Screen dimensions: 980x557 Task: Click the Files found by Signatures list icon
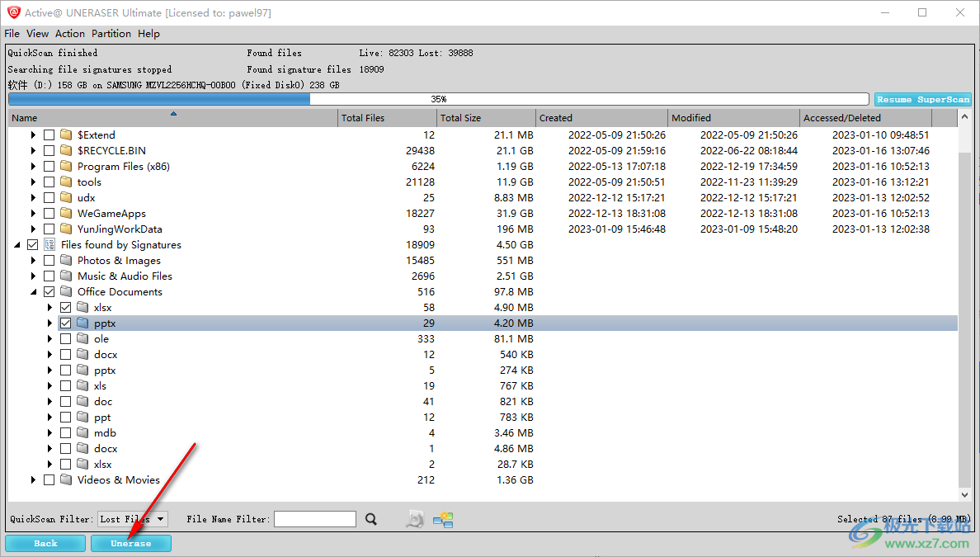(49, 244)
